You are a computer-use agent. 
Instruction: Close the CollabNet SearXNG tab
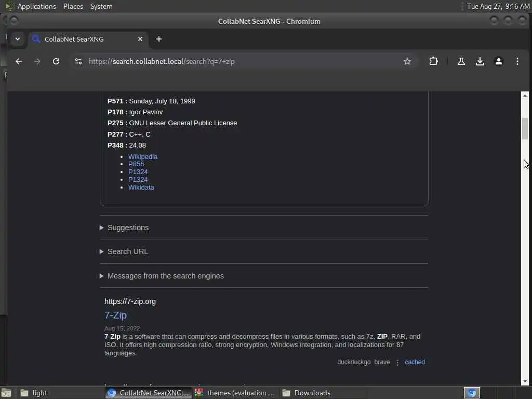pyautogui.click(x=140, y=39)
